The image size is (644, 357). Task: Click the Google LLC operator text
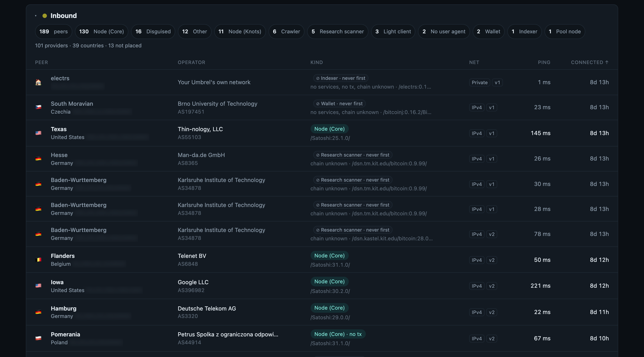pyautogui.click(x=193, y=282)
